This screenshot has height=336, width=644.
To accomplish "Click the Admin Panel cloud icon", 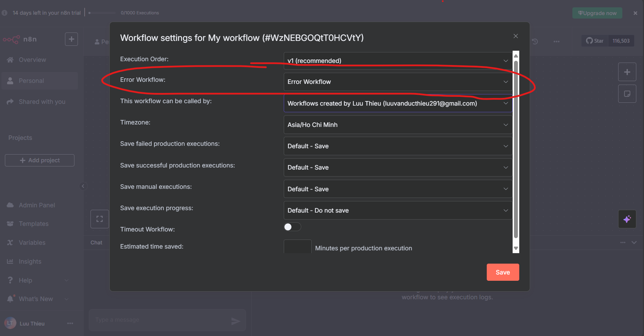I will click(x=10, y=205).
